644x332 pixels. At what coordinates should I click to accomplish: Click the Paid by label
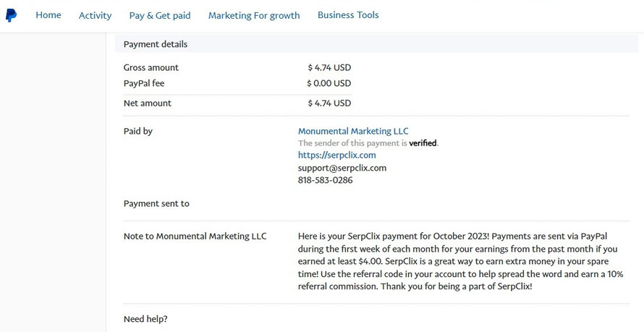138,132
